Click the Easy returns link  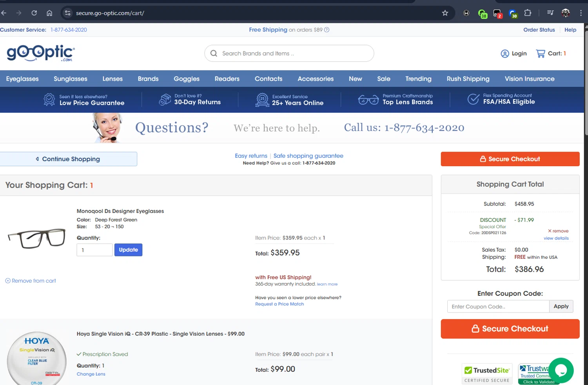(x=251, y=156)
